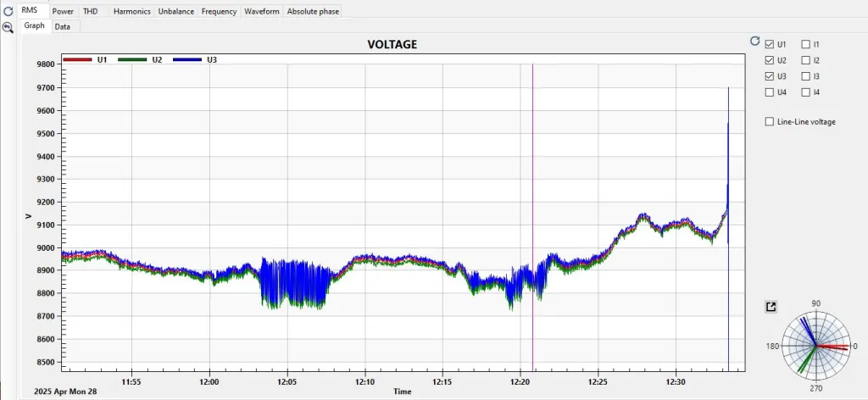Click the U1 red legend swatch
This screenshot has height=400, width=868.
[77, 60]
